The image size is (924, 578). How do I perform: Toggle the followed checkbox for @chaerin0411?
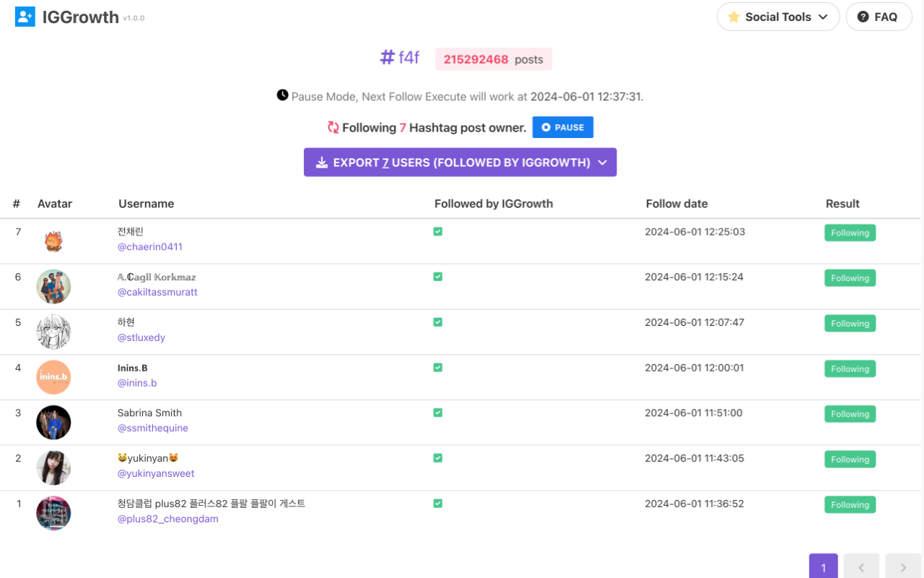437,231
